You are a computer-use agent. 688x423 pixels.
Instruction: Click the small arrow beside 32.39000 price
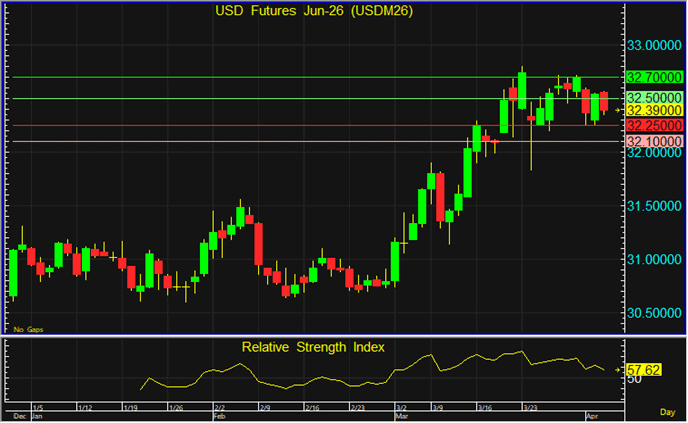tap(620, 109)
